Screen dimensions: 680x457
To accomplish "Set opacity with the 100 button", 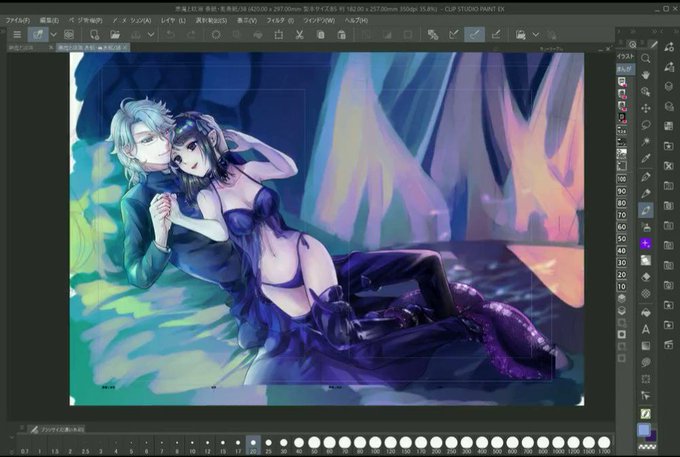I will click(622, 179).
